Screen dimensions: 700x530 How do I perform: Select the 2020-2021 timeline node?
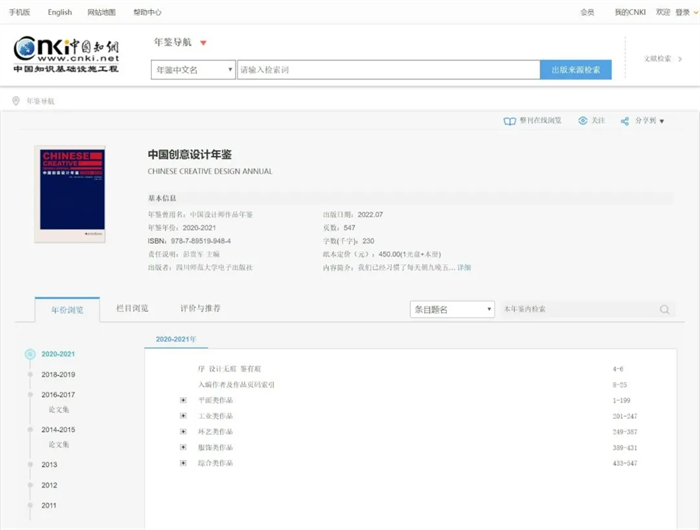[x=31, y=354]
